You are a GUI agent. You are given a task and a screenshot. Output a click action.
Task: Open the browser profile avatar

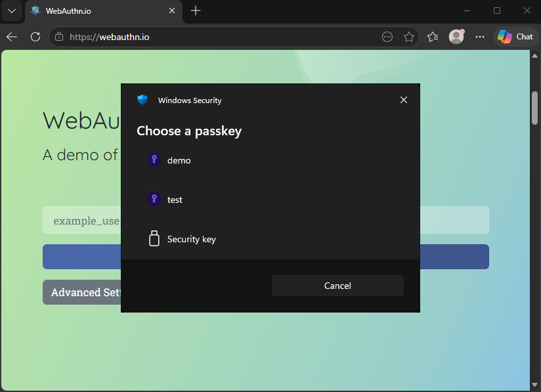pos(456,37)
